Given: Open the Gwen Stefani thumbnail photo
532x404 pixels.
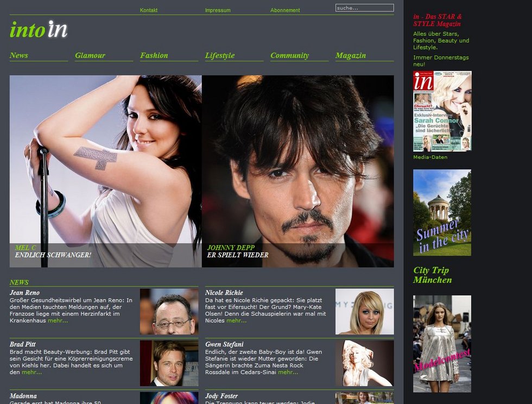Looking at the screenshot, I should coord(365,363).
